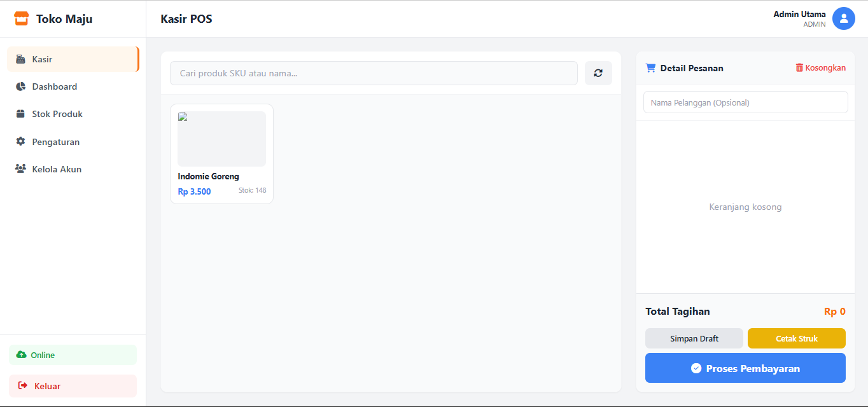
Task: Click the refresh products icon button
Action: click(598, 73)
